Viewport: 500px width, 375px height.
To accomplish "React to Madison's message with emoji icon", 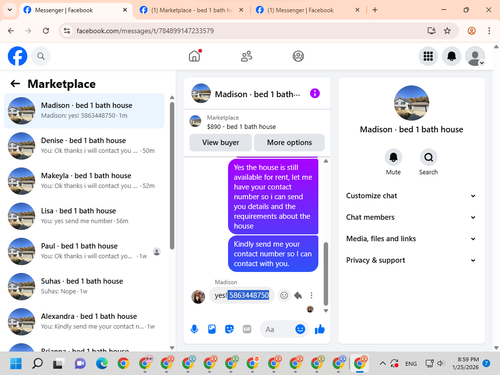I will point(284,295).
